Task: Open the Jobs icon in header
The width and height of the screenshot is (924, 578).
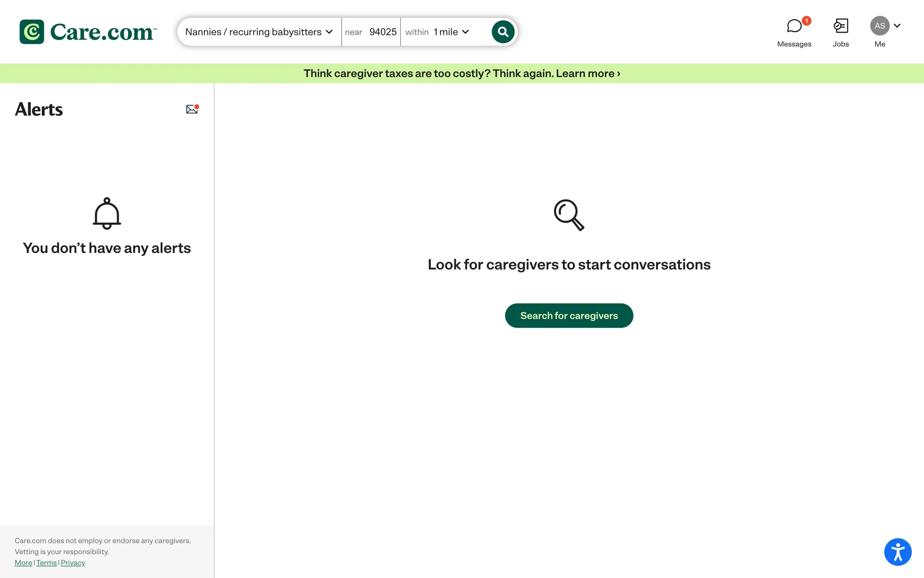Action: click(841, 26)
